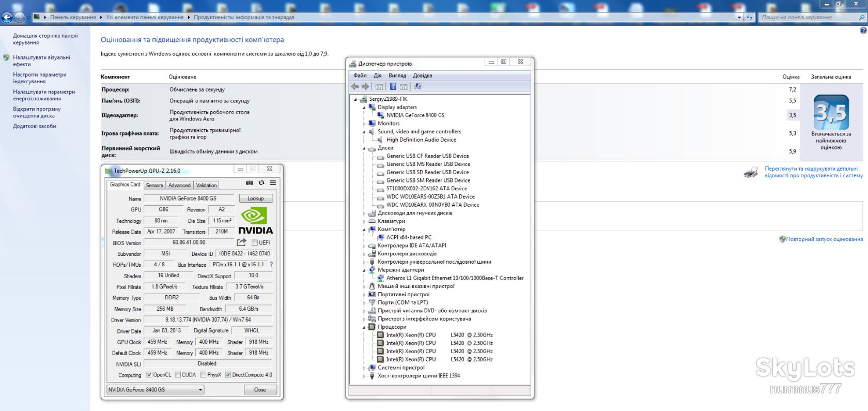Image resolution: width=868 pixels, height=411 pixels.
Task: Click the Lookup button
Action: pos(256,199)
